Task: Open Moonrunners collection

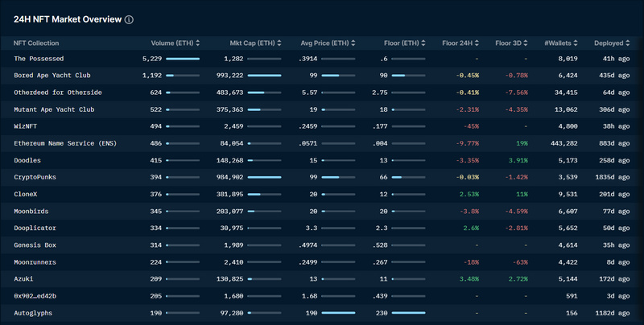Action: [x=35, y=262]
